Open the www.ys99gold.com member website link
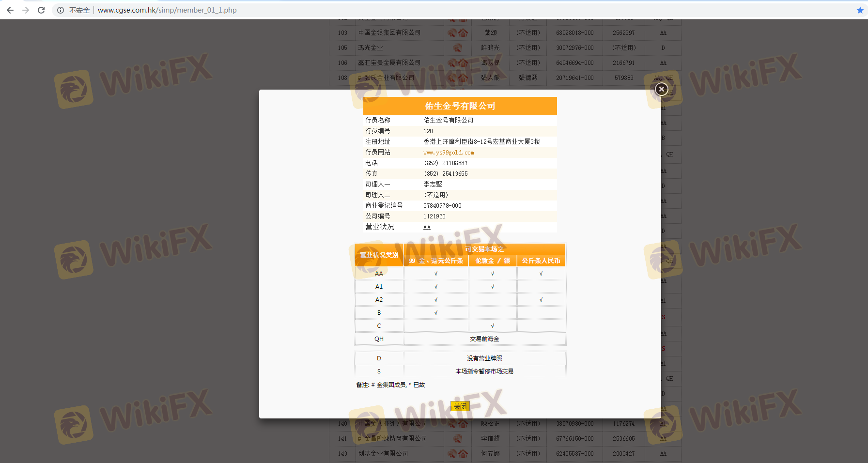This screenshot has width=868, height=463. (449, 153)
